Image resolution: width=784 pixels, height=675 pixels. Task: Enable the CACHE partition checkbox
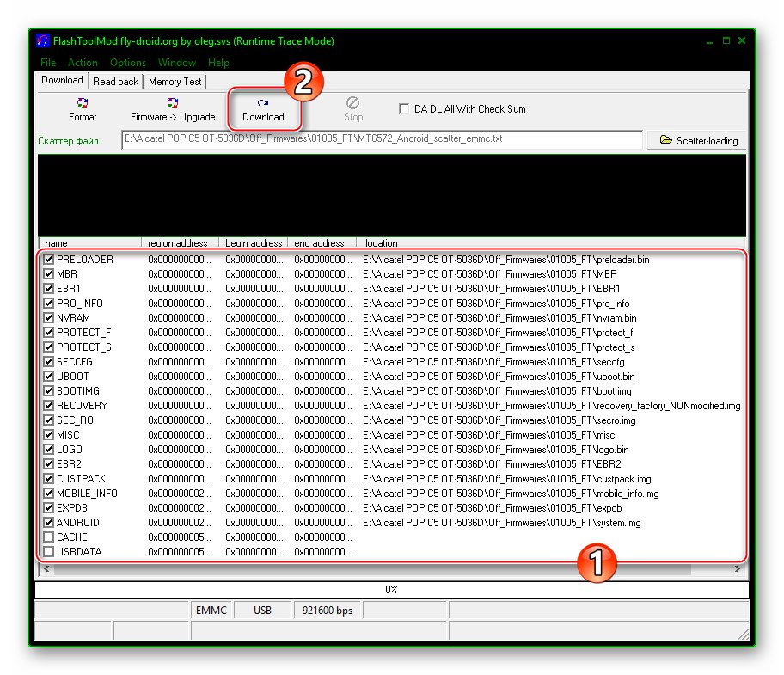(x=48, y=537)
